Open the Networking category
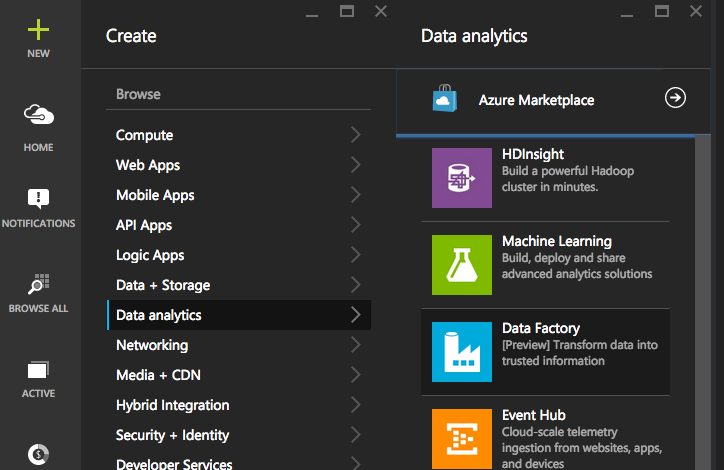Image resolution: width=724 pixels, height=470 pixels. [239, 345]
